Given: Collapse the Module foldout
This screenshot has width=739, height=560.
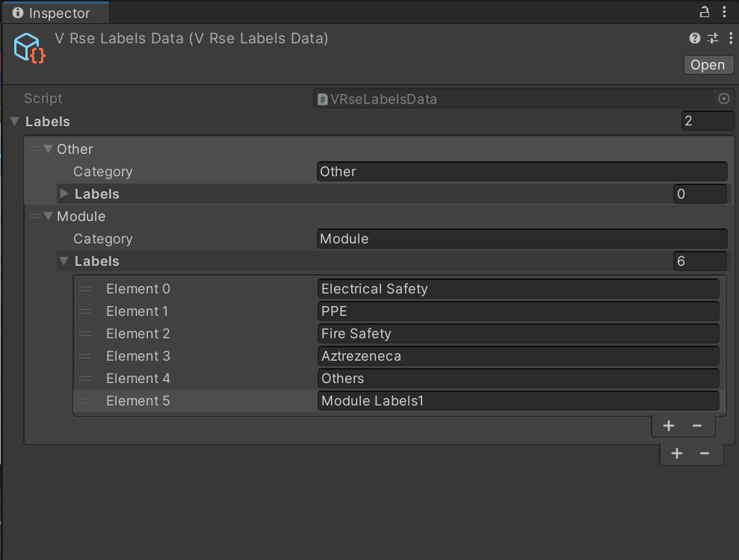Looking at the screenshot, I should click(47, 216).
